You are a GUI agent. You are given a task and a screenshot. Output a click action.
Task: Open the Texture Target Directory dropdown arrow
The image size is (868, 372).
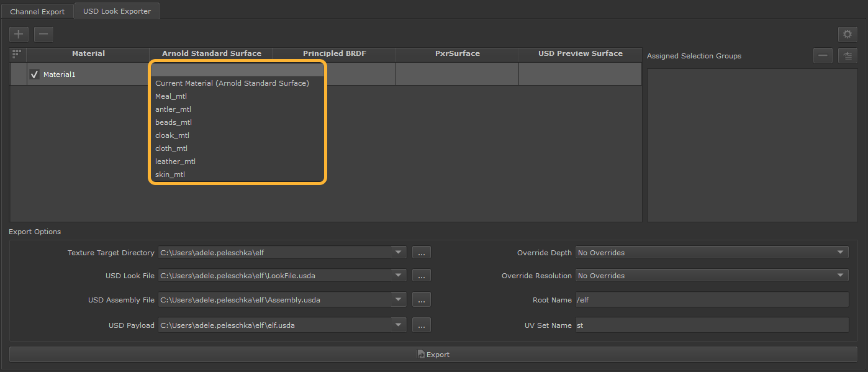[x=398, y=253]
